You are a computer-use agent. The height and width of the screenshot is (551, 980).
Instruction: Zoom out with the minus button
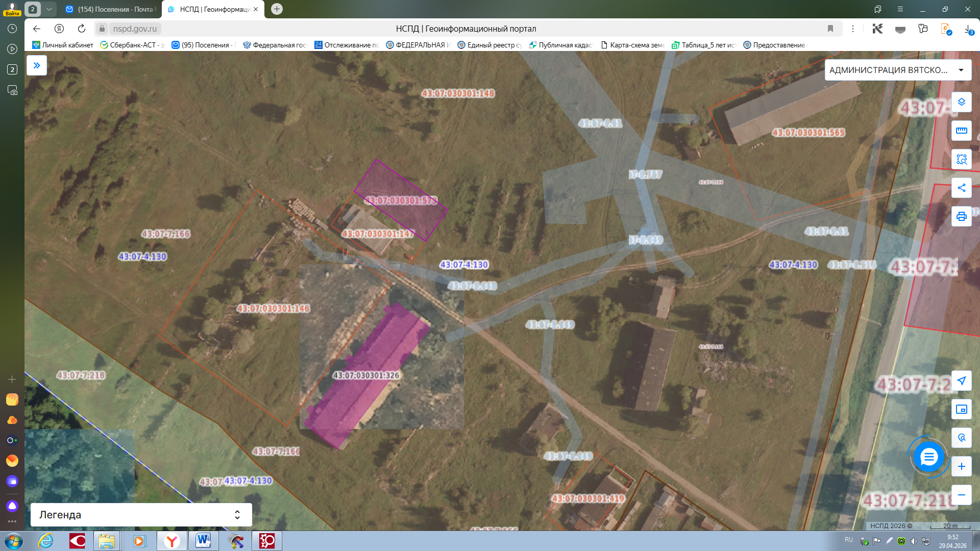coord(961,495)
